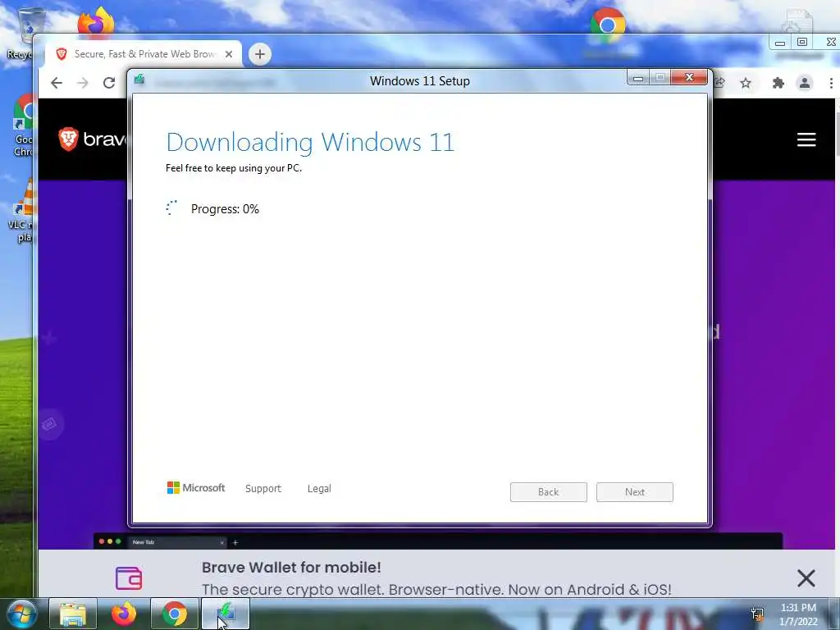
Task: Open the Chrome extensions puzzle icon
Action: (x=778, y=83)
